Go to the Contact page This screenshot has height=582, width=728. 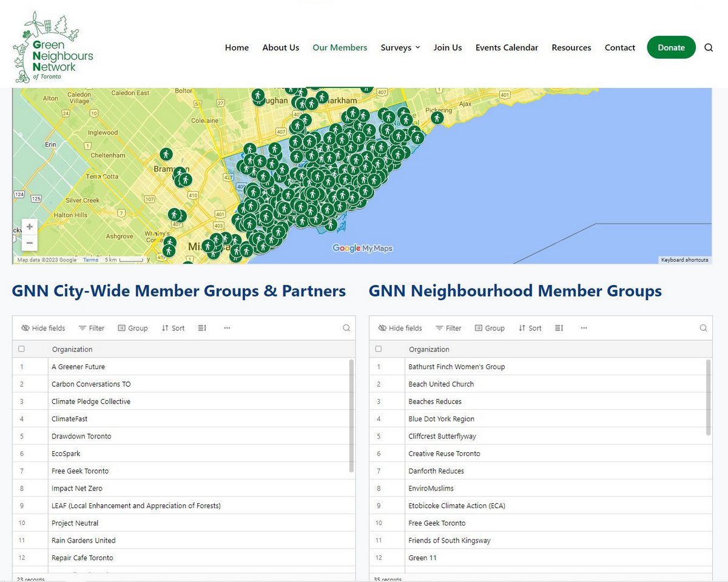tap(620, 48)
